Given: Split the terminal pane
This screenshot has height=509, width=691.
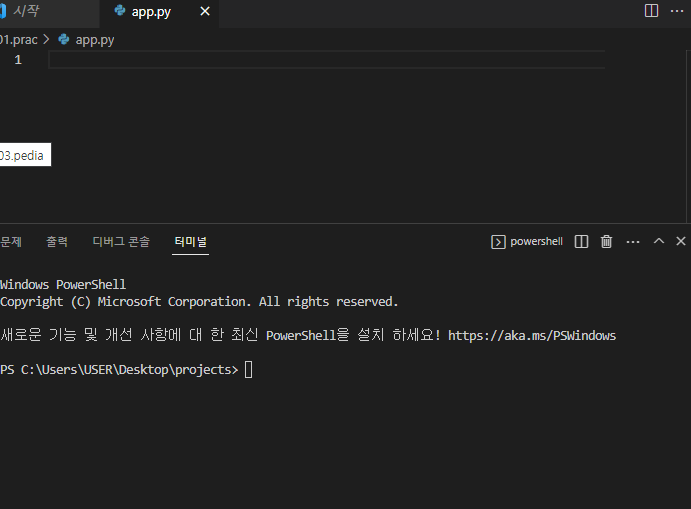Looking at the screenshot, I should 581,241.
